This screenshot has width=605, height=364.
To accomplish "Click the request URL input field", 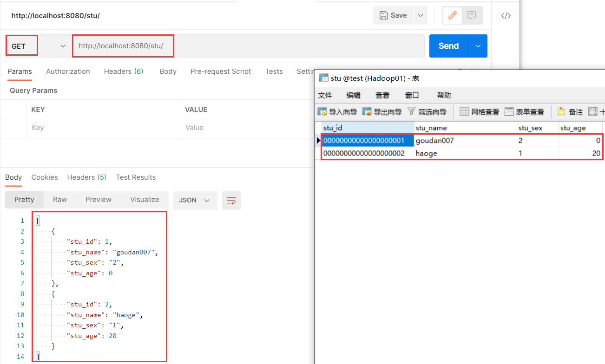I will [x=248, y=46].
